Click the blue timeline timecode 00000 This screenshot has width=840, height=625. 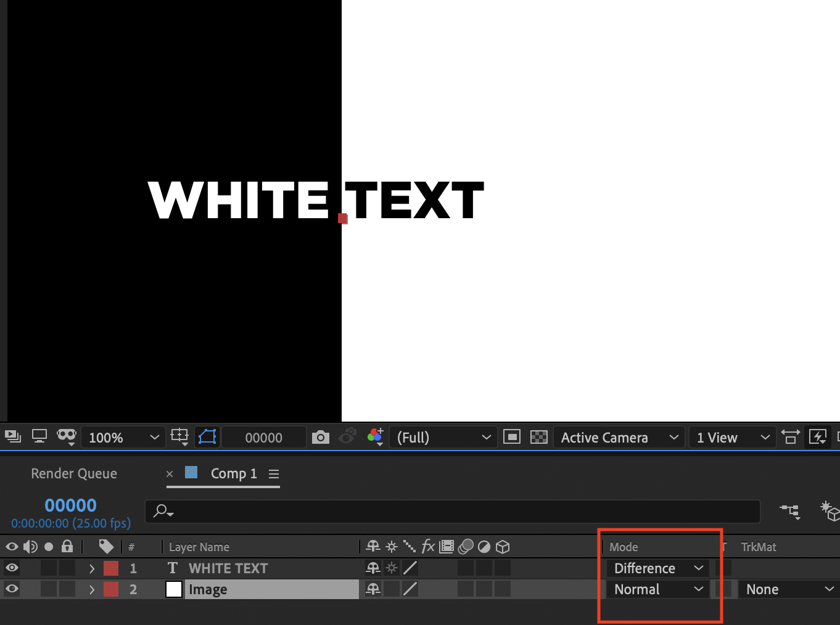point(71,505)
